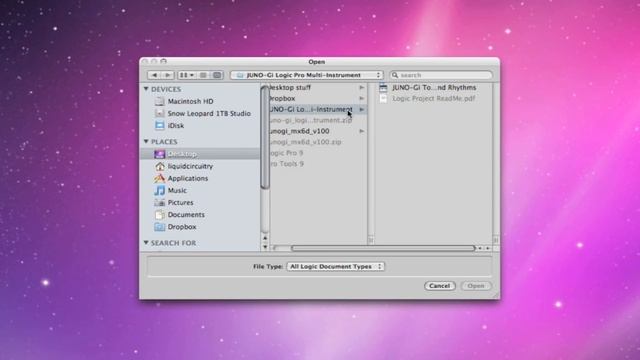Open the Documents folder icon
640x360 pixels.
click(160, 215)
